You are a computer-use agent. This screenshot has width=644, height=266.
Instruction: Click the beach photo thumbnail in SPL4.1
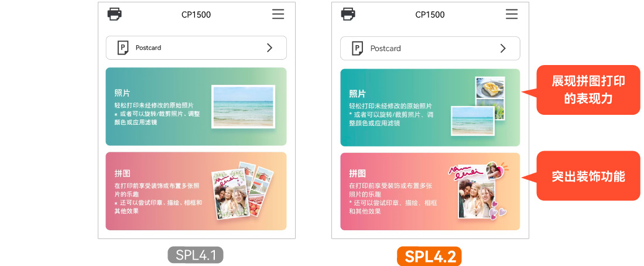(x=243, y=107)
